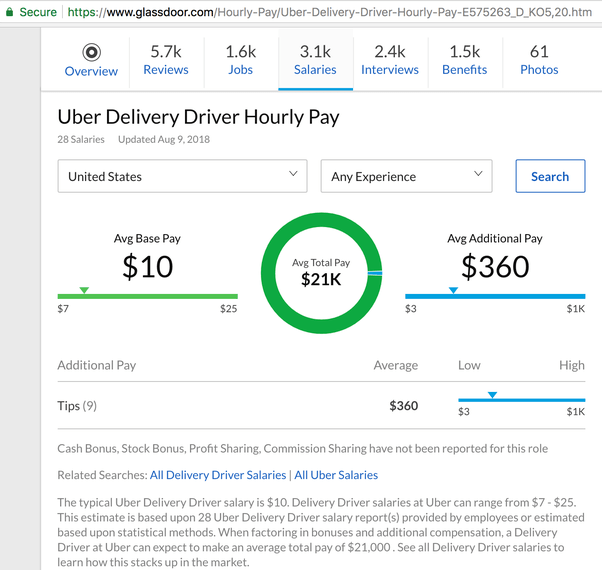This screenshot has height=570, width=602.
Task: Click the Tips range blue marker triangle
Action: [493, 395]
